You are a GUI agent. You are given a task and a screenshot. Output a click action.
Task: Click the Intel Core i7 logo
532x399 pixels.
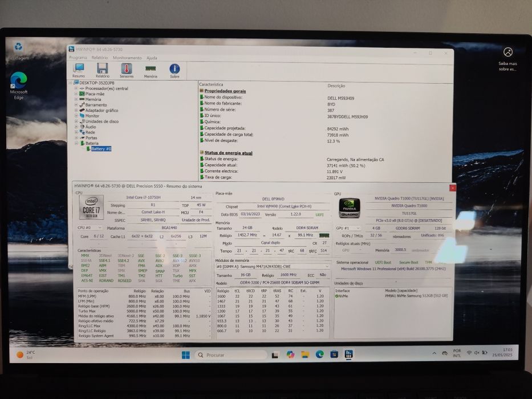[91, 207]
